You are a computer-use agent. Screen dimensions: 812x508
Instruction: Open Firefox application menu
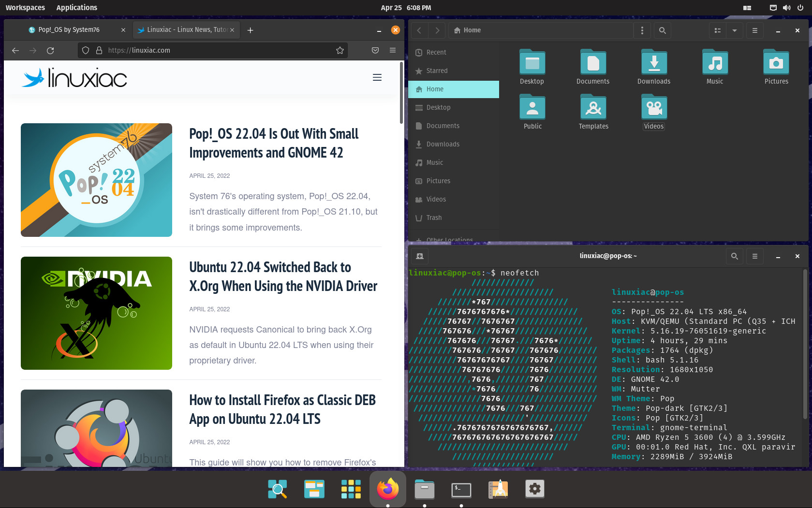point(393,50)
